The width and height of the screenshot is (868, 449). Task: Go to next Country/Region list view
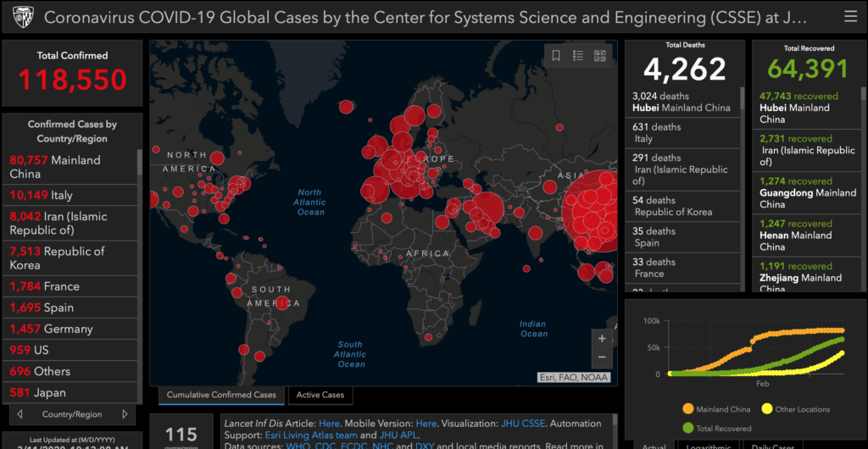[125, 414]
